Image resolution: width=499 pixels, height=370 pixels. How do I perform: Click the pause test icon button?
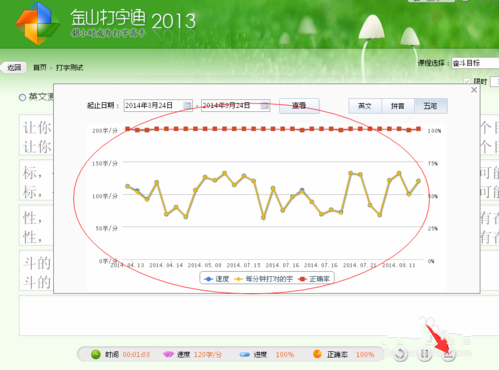(x=424, y=354)
